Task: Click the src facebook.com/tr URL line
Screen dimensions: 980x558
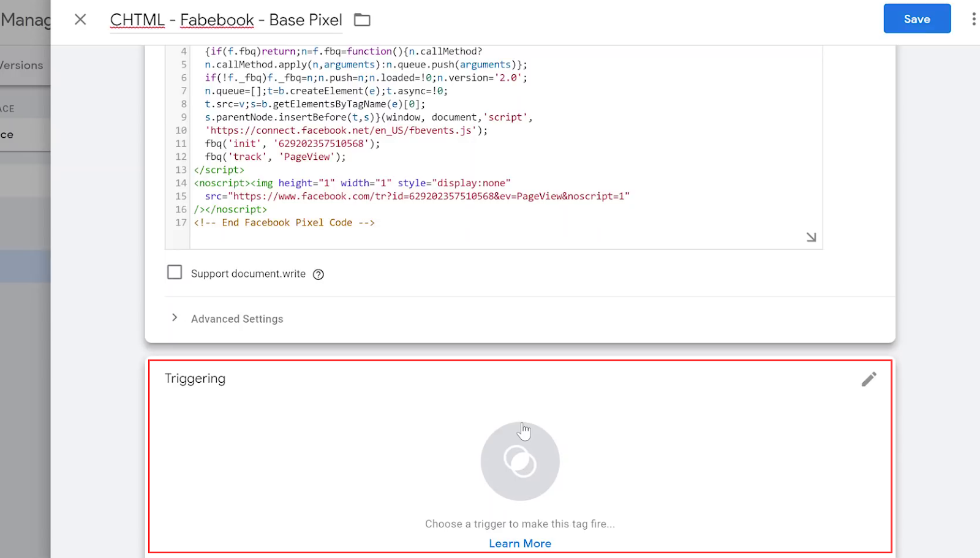Action: (417, 197)
